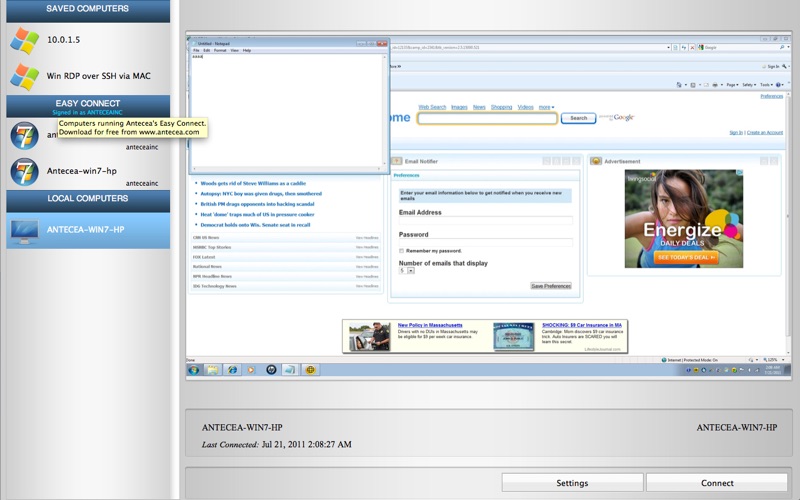
Task: Select the ANTECEA-WIN7-HP local computer monitor icon
Action: coord(23,230)
